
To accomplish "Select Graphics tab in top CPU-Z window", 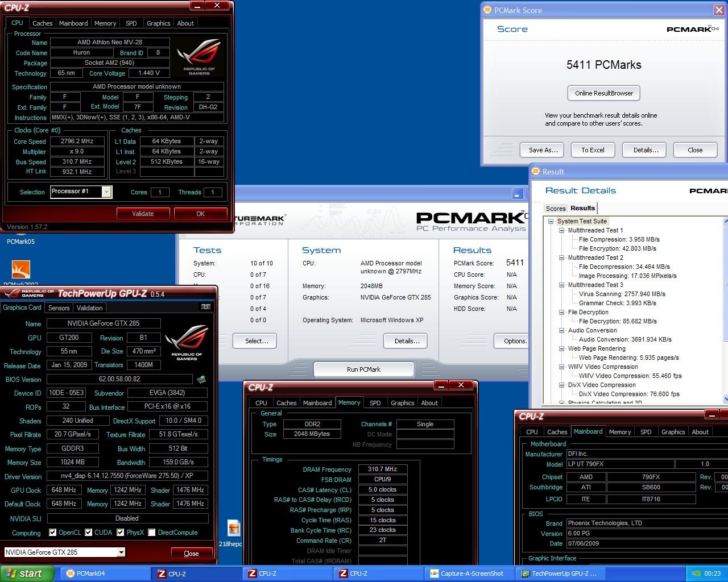I will pos(158,23).
